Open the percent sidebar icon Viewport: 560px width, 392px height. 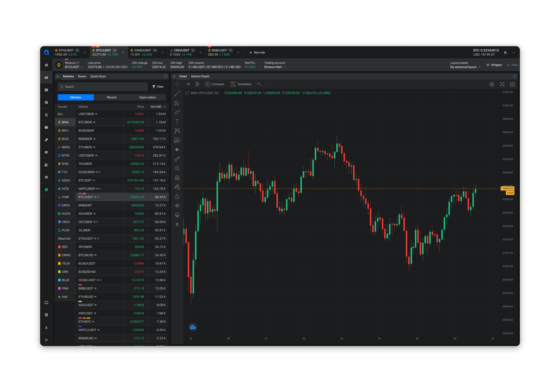(x=46, y=115)
